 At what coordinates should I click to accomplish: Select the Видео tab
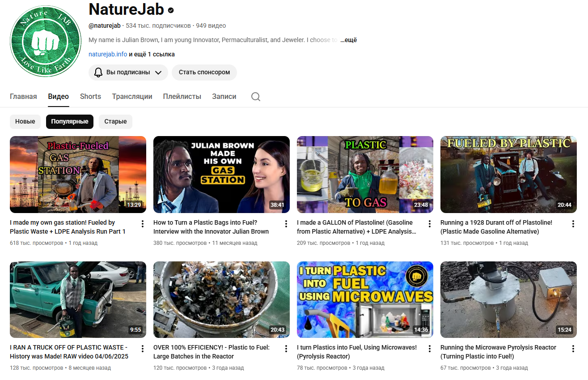click(x=59, y=96)
